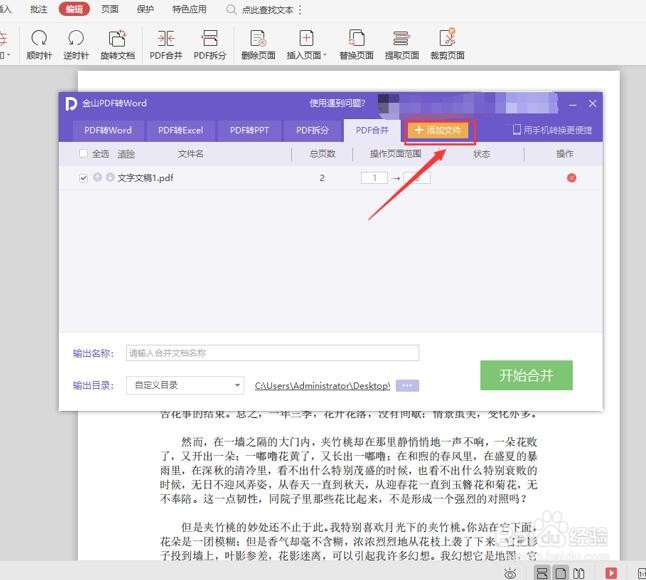Remove 文字文稿1.pdf with red delete icon

pyautogui.click(x=571, y=178)
